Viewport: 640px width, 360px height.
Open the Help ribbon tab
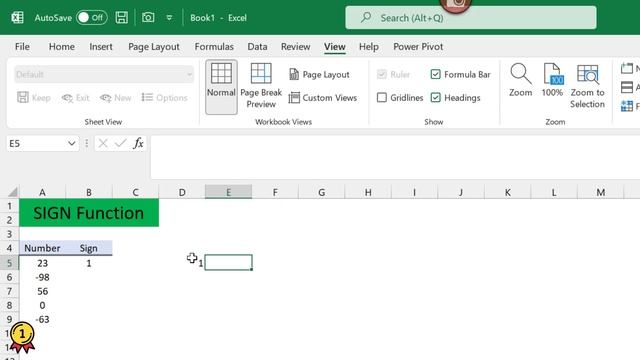pyautogui.click(x=369, y=47)
